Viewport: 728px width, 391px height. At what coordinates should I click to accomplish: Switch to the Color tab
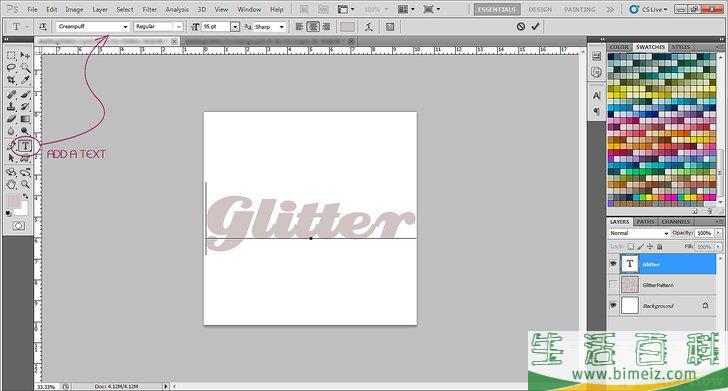pos(619,47)
